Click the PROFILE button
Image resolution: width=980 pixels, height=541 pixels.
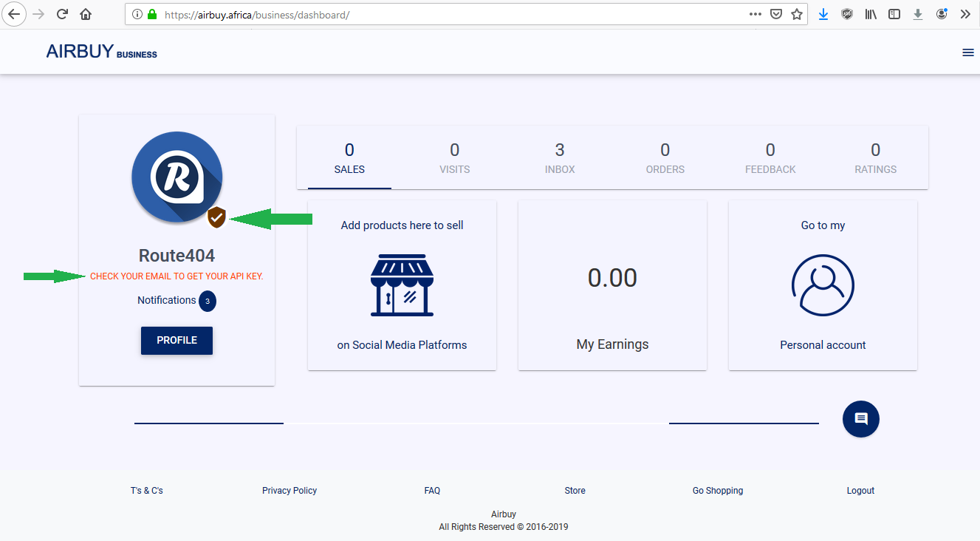pyautogui.click(x=177, y=341)
